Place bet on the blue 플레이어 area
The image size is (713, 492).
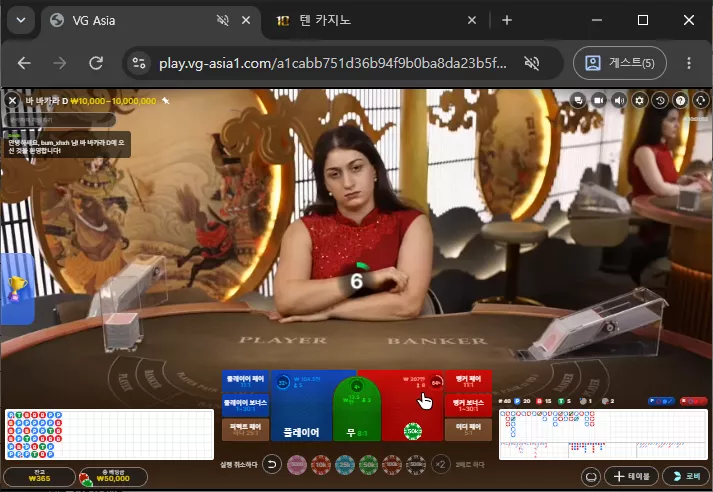(x=301, y=406)
